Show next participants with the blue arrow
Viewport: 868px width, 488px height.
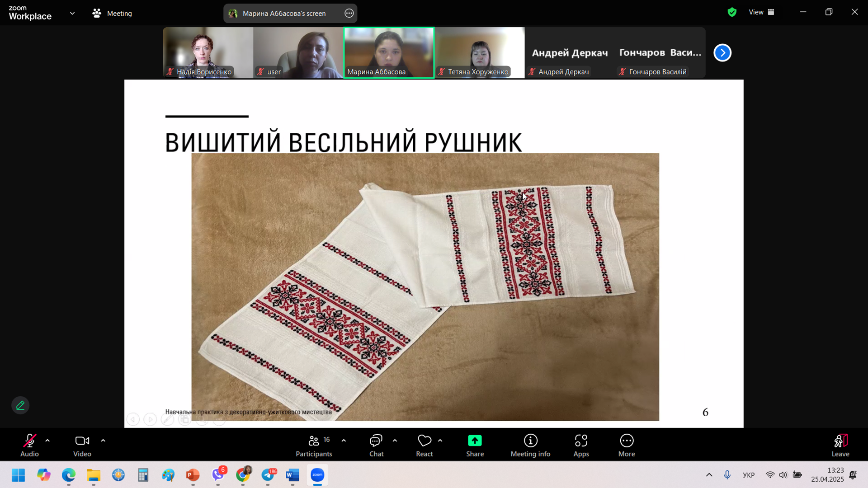pos(722,53)
